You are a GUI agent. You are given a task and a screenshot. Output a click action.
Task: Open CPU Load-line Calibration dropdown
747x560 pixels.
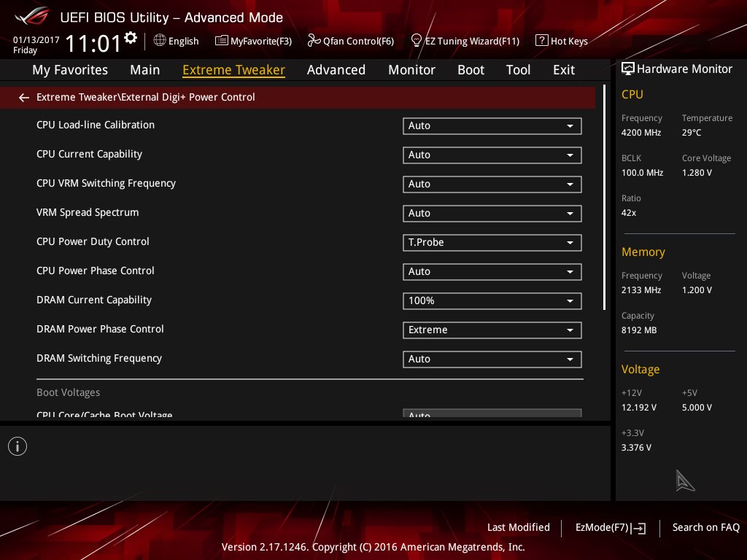(492, 125)
